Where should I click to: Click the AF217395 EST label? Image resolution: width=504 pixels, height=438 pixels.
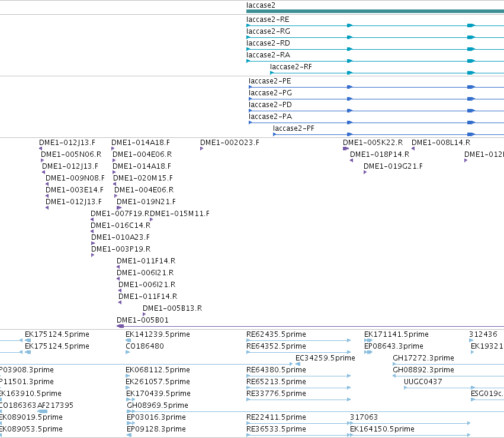click(55, 405)
